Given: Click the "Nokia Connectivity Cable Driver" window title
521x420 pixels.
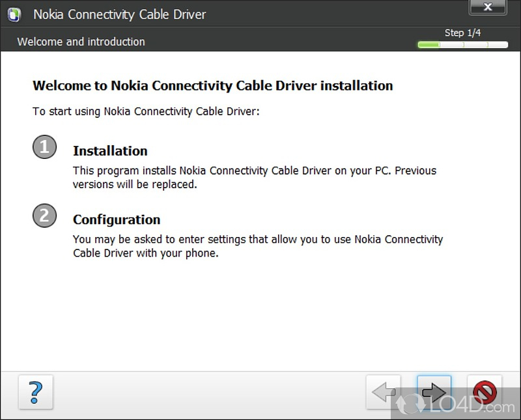Looking at the screenshot, I should pyautogui.click(x=120, y=14).
